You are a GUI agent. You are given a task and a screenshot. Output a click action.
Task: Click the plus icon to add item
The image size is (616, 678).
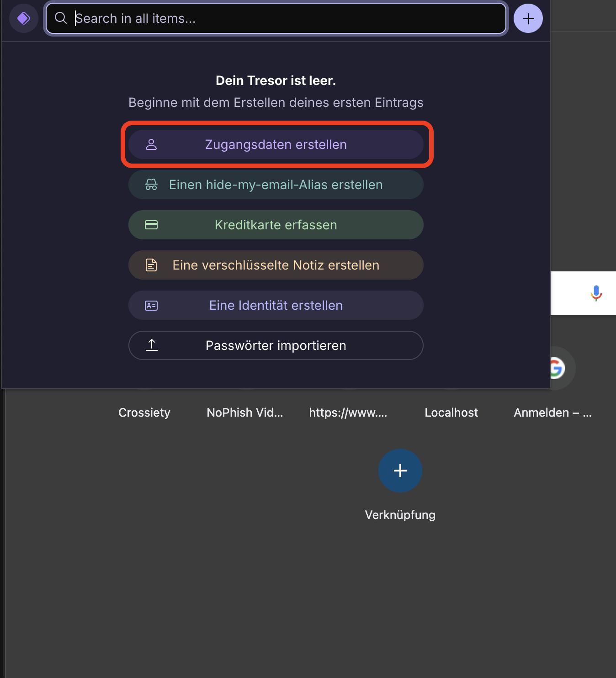pyautogui.click(x=528, y=18)
